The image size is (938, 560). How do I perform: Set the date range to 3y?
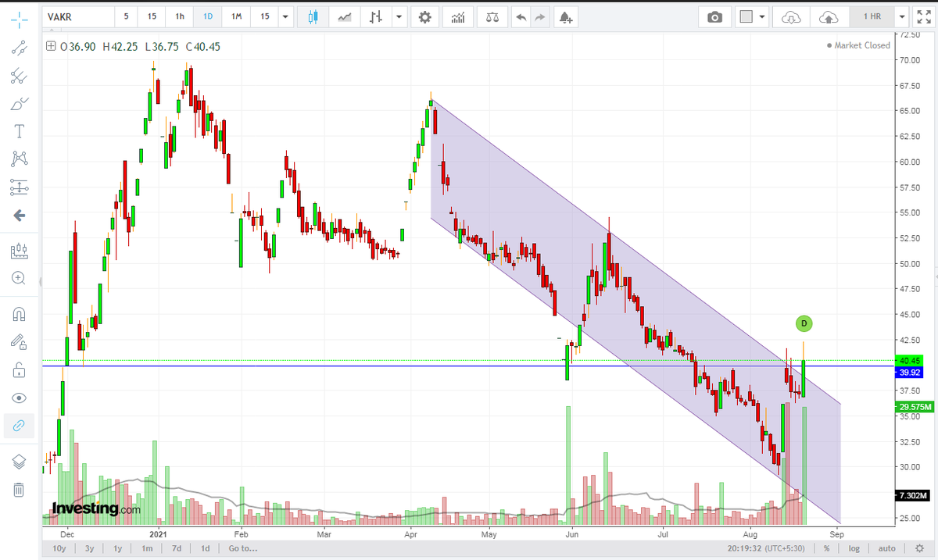90,548
